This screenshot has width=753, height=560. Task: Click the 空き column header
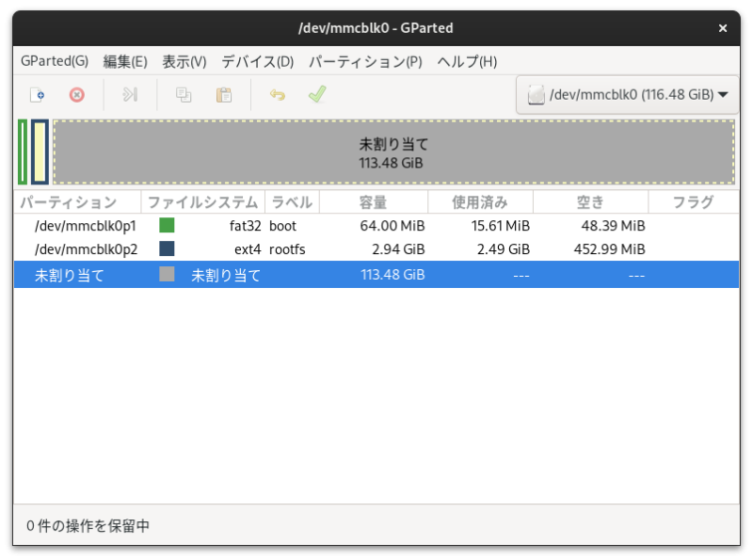click(591, 202)
